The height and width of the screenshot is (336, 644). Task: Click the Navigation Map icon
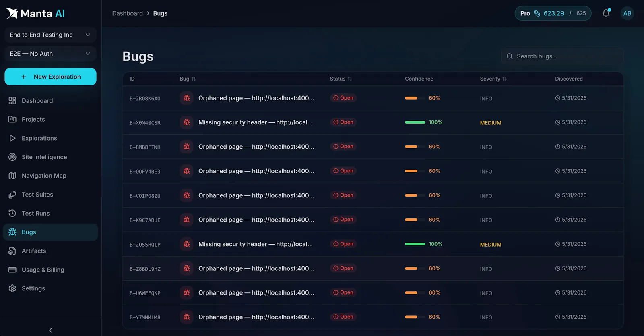(x=12, y=176)
